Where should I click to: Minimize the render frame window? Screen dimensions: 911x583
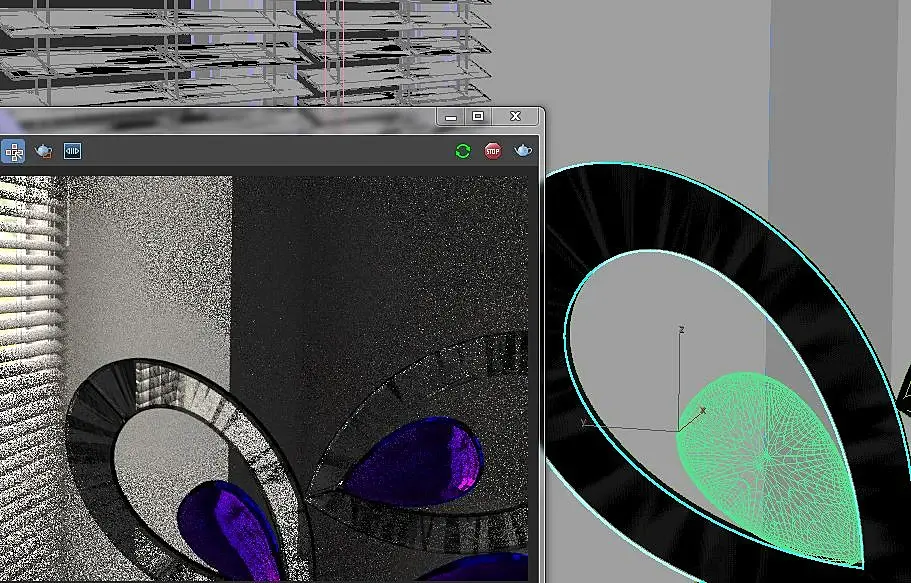pyautogui.click(x=450, y=116)
